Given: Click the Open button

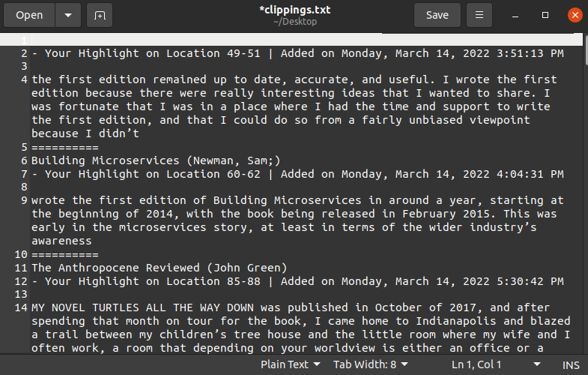Looking at the screenshot, I should coord(29,15).
